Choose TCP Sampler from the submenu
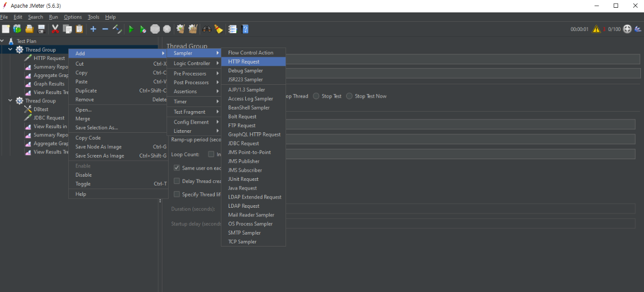The width and height of the screenshot is (644, 292). coord(253,241)
